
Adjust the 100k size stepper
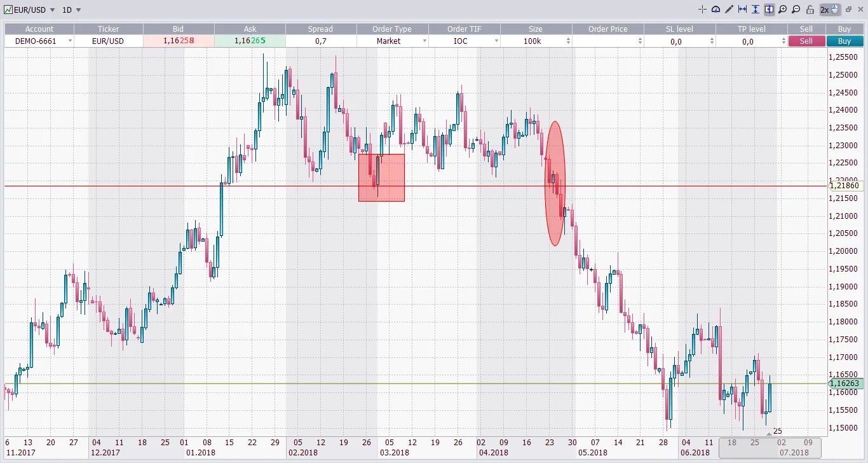pyautogui.click(x=568, y=41)
